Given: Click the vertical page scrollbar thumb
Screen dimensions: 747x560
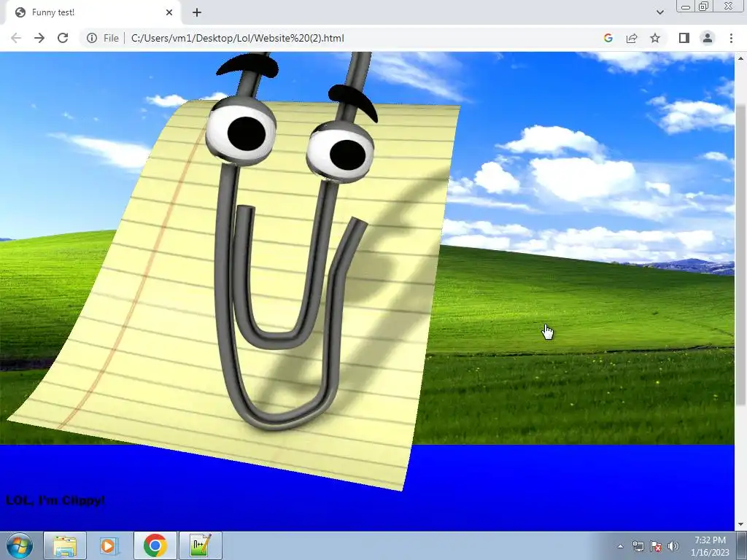Looking at the screenshot, I should pyautogui.click(x=740, y=254).
